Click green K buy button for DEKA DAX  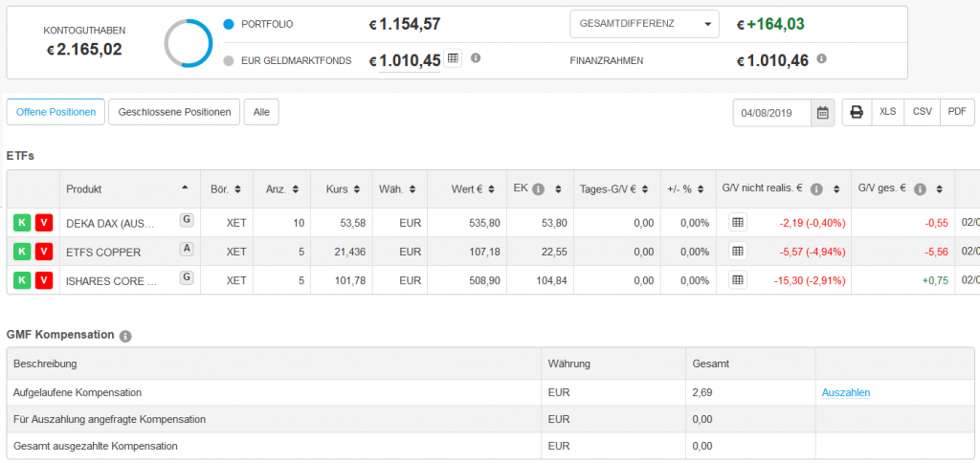click(21, 223)
